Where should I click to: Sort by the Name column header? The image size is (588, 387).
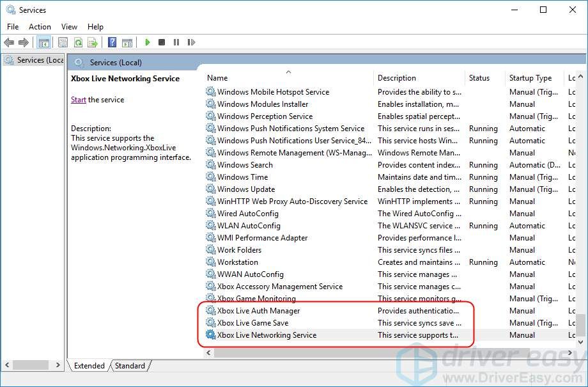(x=218, y=78)
